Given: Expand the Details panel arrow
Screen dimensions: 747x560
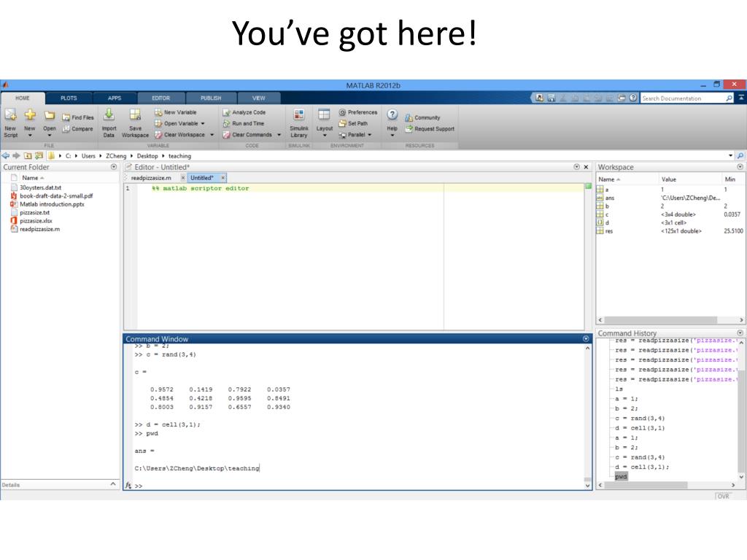Looking at the screenshot, I should [113, 484].
